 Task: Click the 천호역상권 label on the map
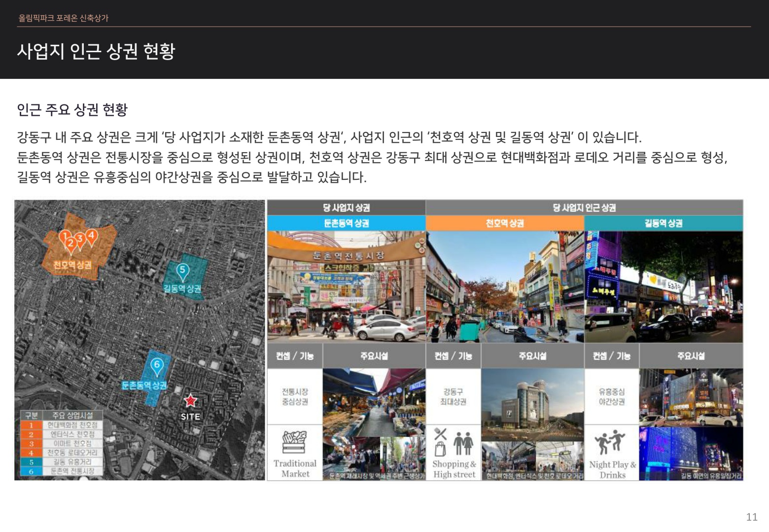pyautogui.click(x=72, y=265)
